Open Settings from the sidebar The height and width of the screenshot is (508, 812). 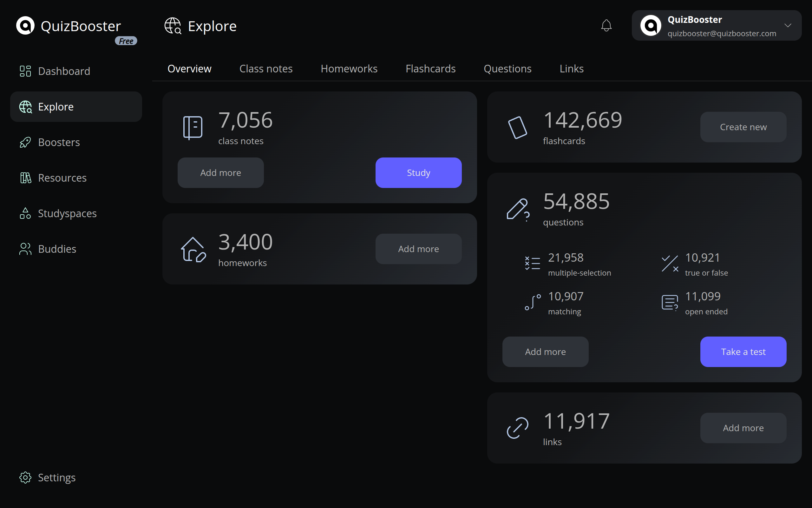(x=76, y=478)
